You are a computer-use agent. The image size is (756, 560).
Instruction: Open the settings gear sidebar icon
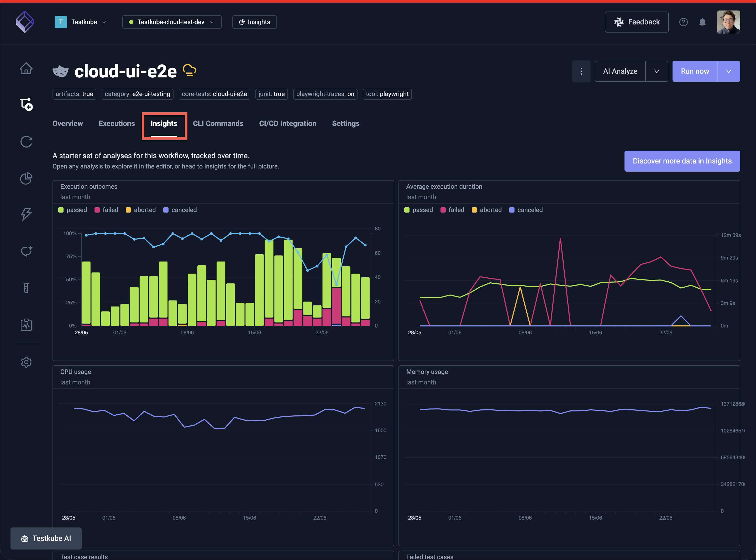pos(26,362)
